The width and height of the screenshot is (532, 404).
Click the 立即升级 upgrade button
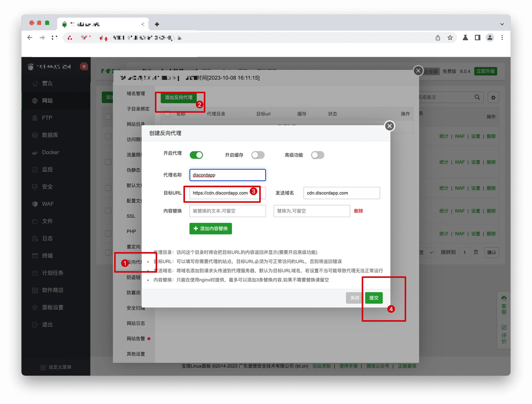pyautogui.click(x=486, y=71)
